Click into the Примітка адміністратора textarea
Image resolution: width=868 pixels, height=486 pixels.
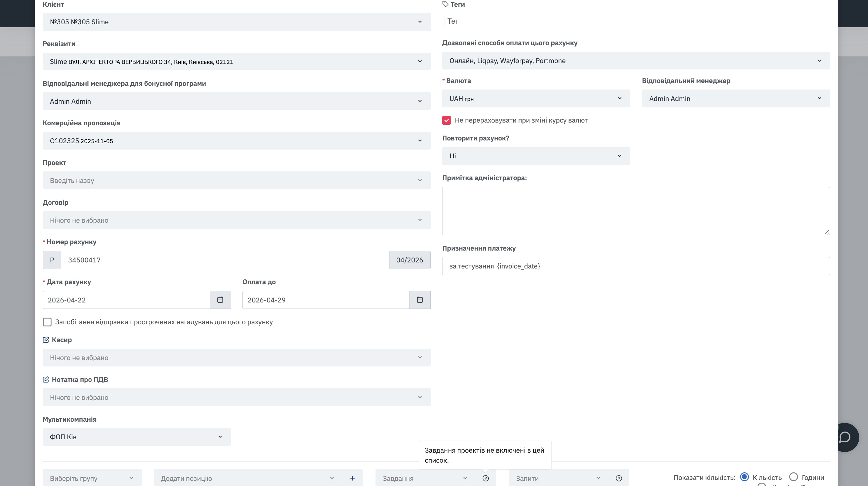[636, 211]
